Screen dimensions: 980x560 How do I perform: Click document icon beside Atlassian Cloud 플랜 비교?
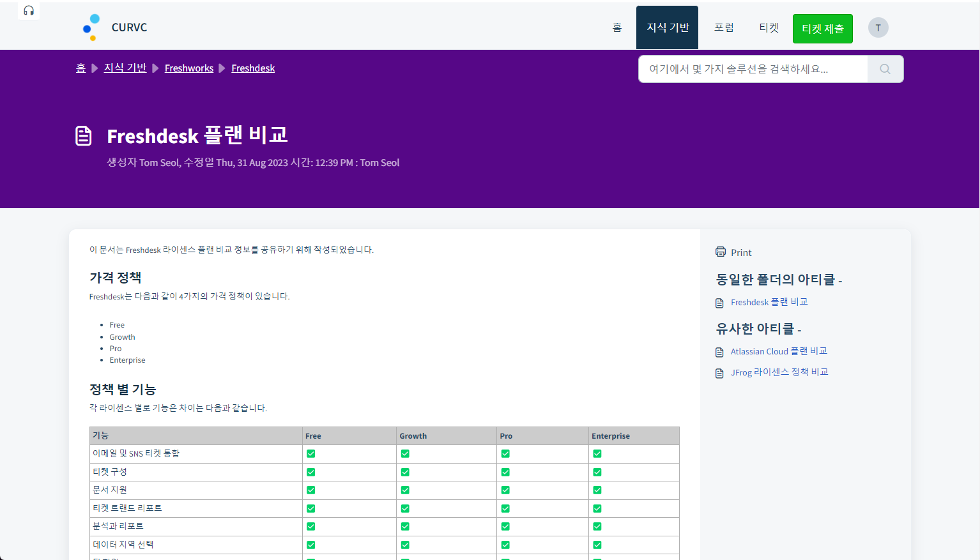pyautogui.click(x=719, y=352)
